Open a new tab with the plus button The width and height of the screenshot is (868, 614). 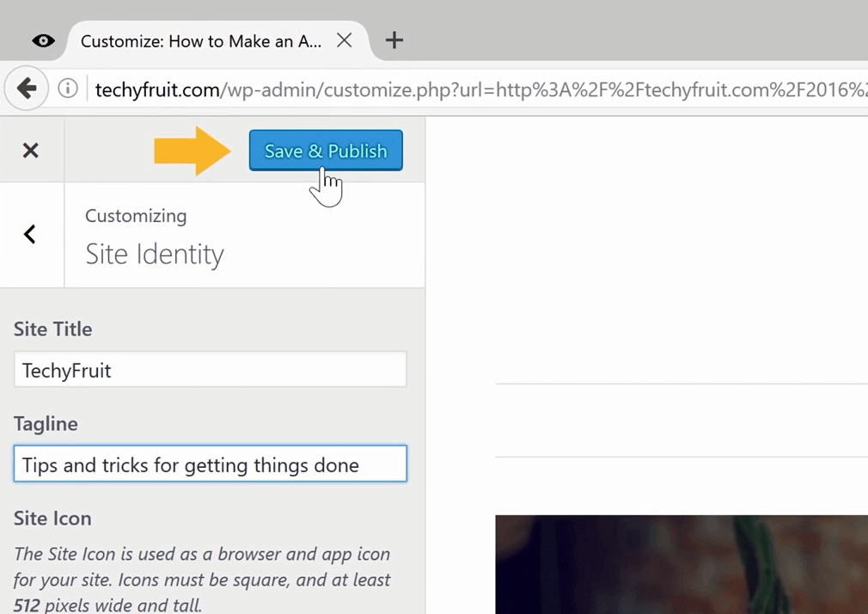pyautogui.click(x=394, y=40)
